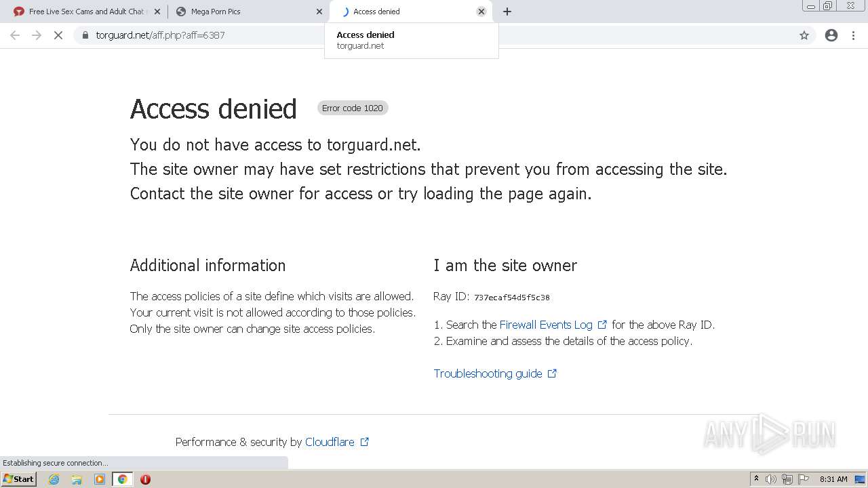The width and height of the screenshot is (868, 488).
Task: Click the Error code 1020 badge
Action: [353, 108]
